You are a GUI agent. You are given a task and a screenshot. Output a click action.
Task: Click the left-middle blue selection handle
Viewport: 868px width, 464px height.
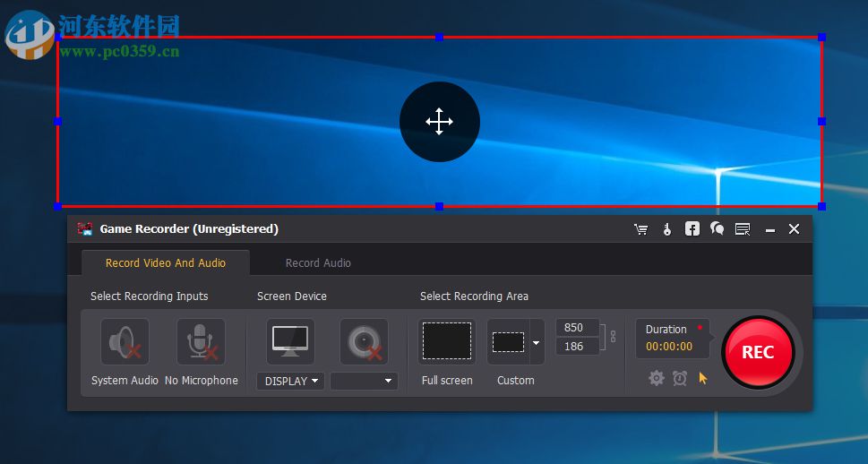point(57,121)
